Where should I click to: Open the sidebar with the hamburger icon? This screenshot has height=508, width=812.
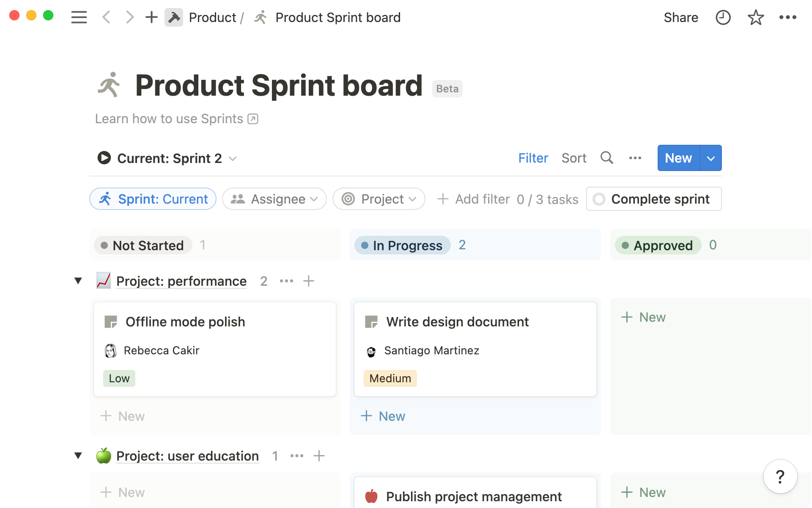click(79, 17)
